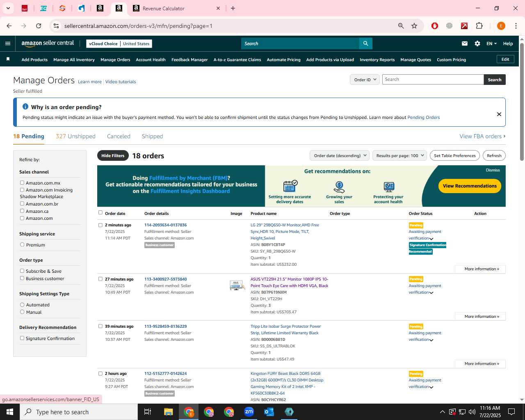Viewport: 525px width, 420px height.
Task: Click the 'Growing your sales' icon
Action: (x=339, y=187)
